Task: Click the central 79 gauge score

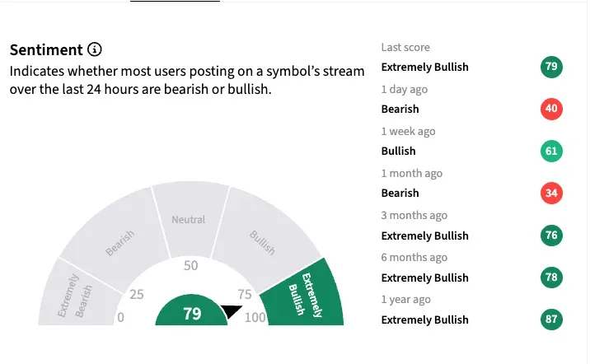Action: pyautogui.click(x=192, y=314)
